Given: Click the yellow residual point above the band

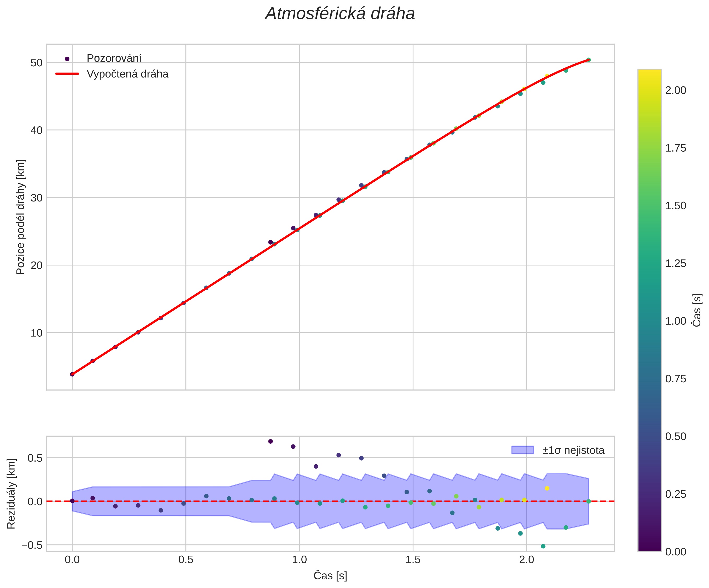Looking at the screenshot, I should tap(547, 488).
